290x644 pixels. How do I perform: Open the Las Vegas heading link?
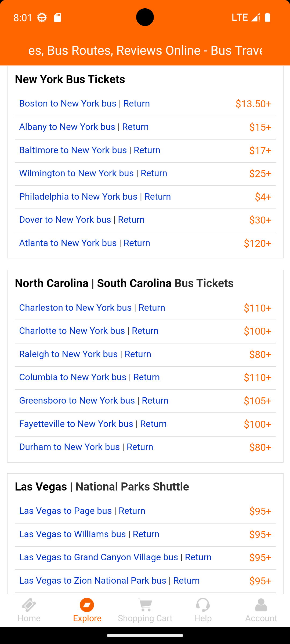[x=41, y=486]
